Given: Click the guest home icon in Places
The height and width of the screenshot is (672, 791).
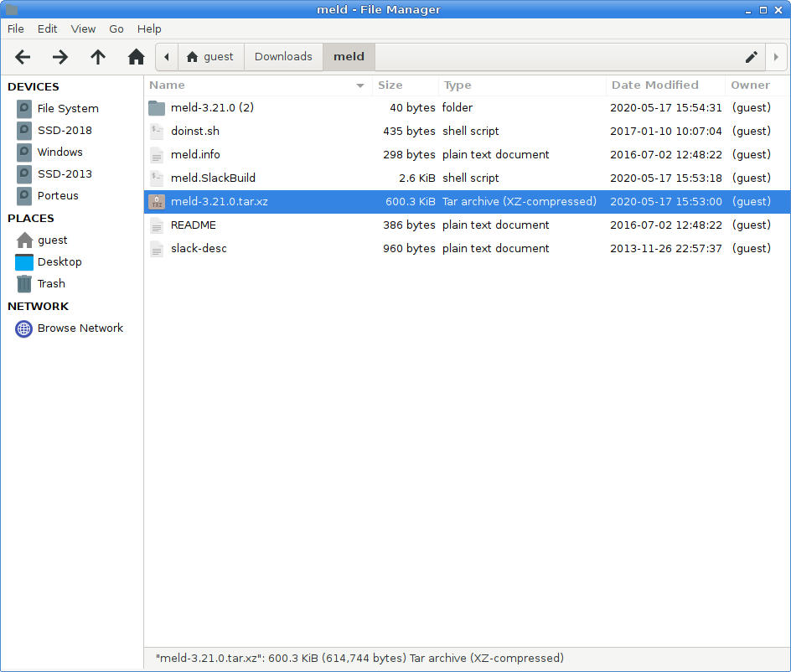Looking at the screenshot, I should 24,240.
